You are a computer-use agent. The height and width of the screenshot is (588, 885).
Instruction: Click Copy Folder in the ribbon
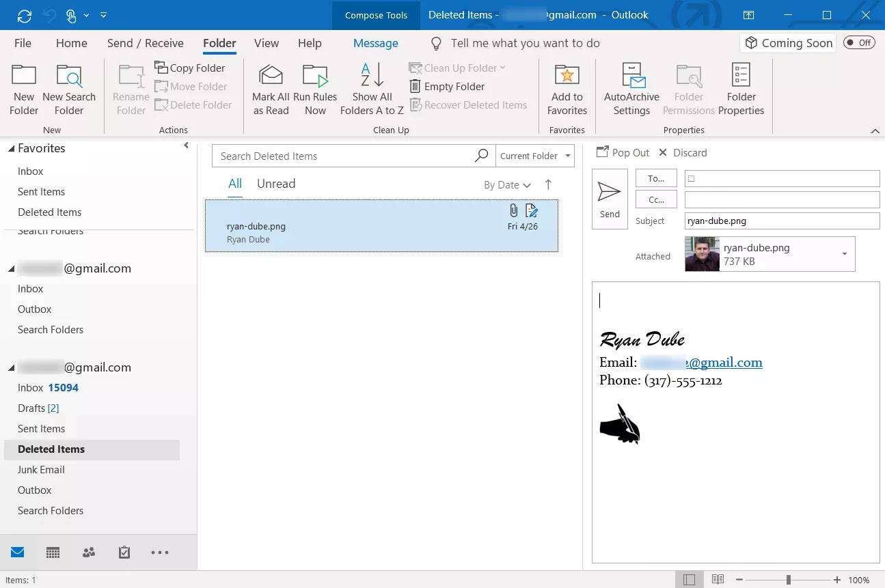click(190, 68)
